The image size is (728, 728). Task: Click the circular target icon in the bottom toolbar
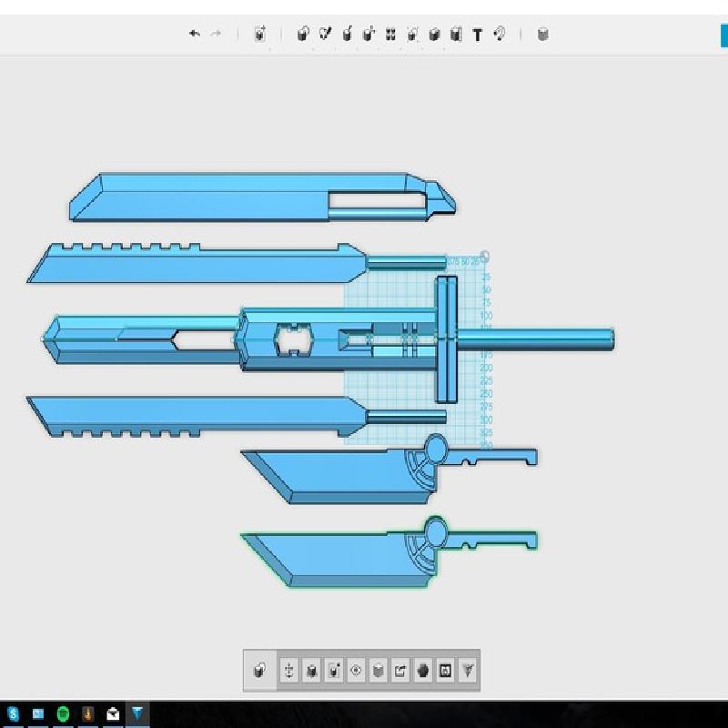point(356,671)
